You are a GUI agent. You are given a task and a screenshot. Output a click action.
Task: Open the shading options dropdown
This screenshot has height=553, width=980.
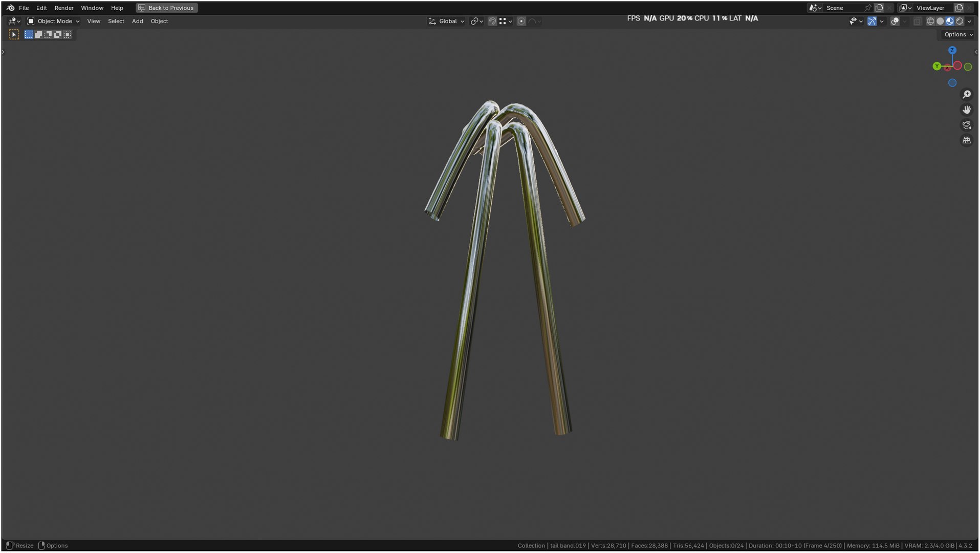pos(969,21)
